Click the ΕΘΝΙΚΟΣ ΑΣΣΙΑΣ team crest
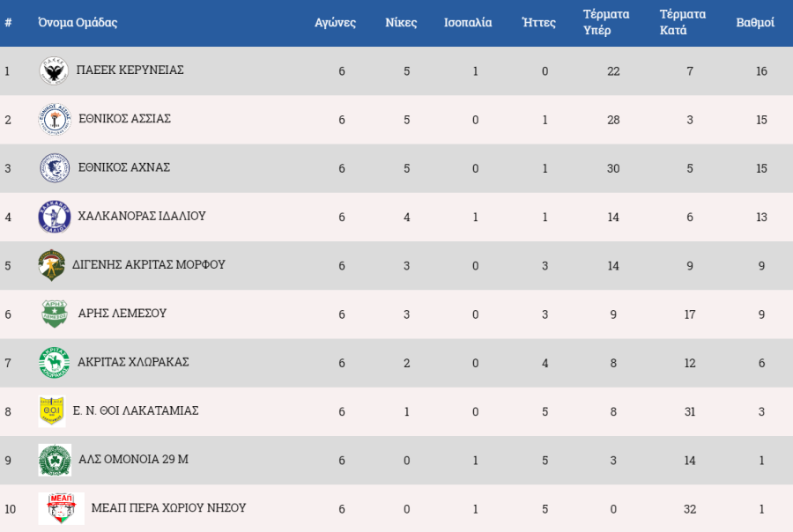This screenshot has width=793, height=532. [55, 119]
